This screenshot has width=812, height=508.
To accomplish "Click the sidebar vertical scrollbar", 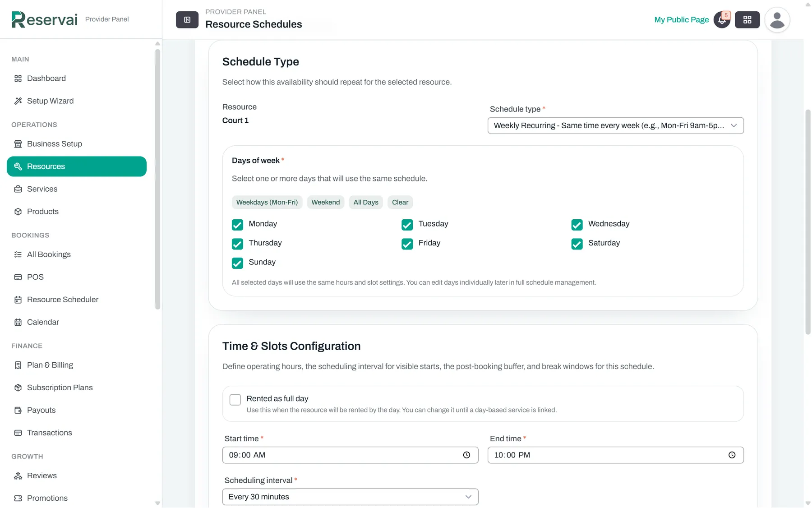I will point(157,180).
